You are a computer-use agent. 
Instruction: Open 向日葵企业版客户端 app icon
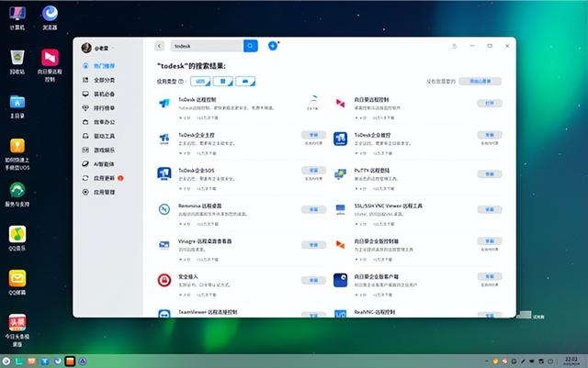click(340, 280)
